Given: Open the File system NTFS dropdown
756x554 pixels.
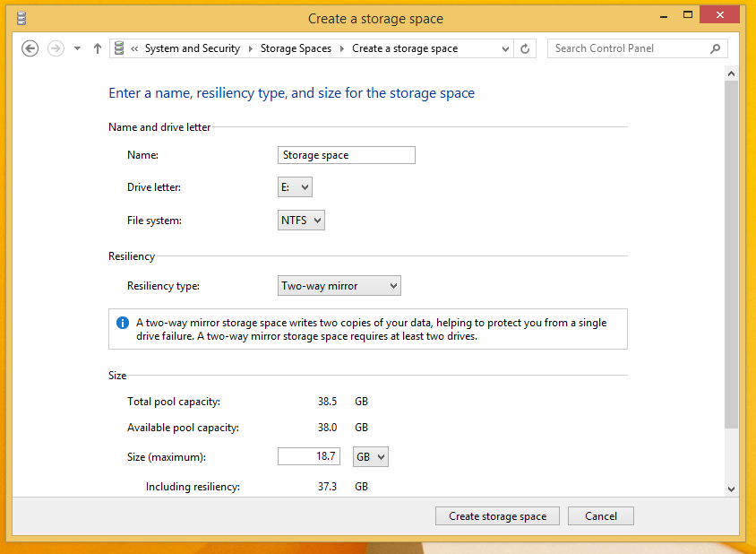Looking at the screenshot, I should [x=301, y=220].
